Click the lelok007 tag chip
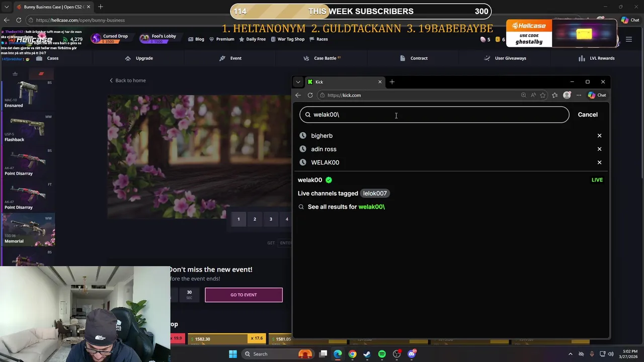This screenshot has height=362, width=644. tap(375, 194)
